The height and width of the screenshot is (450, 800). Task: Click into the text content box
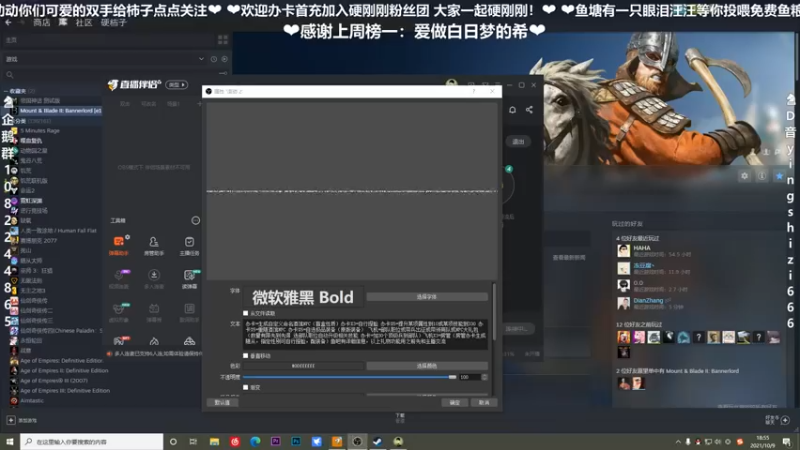coord(365,334)
